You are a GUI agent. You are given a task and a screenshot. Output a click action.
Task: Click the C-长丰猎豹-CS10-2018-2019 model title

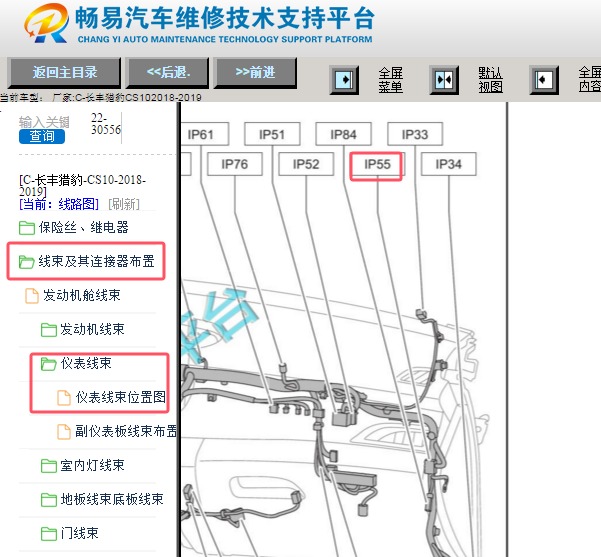click(82, 185)
